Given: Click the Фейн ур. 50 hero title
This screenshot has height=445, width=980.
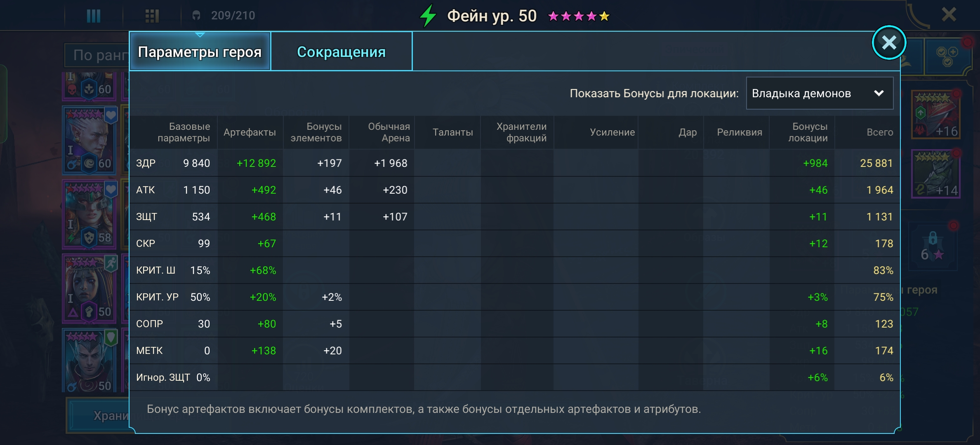Looking at the screenshot, I should tap(492, 16).
